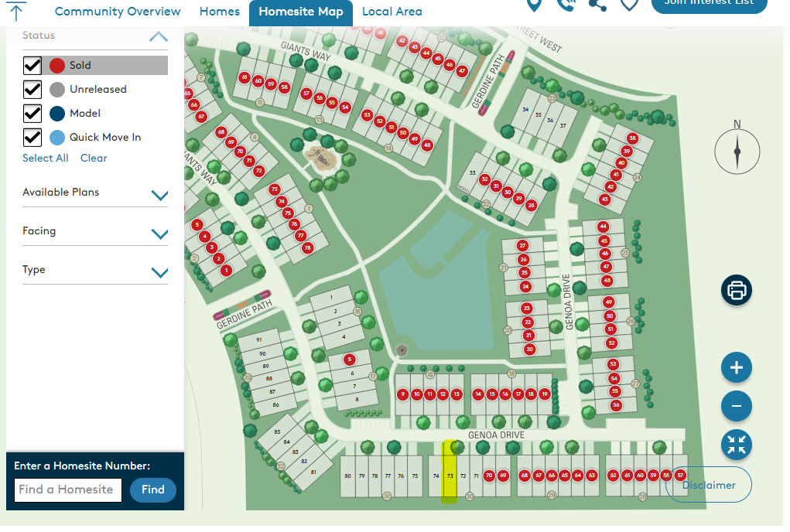Click the fit-to-screen arrows button

pyautogui.click(x=737, y=445)
